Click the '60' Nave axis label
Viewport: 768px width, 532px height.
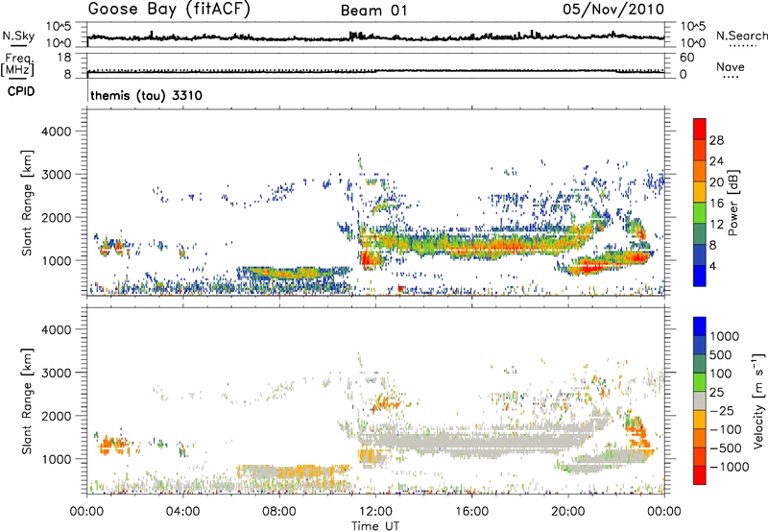pyautogui.click(x=687, y=58)
